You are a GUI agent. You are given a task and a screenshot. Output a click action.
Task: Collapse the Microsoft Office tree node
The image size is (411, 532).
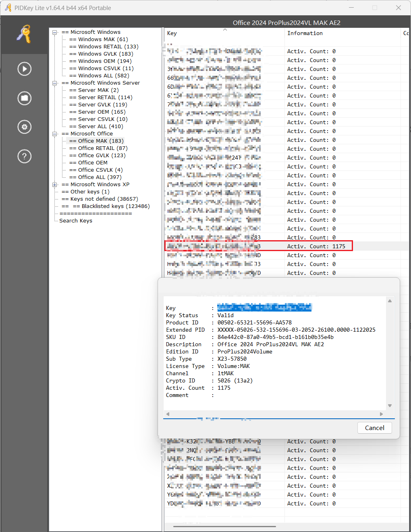click(x=55, y=134)
